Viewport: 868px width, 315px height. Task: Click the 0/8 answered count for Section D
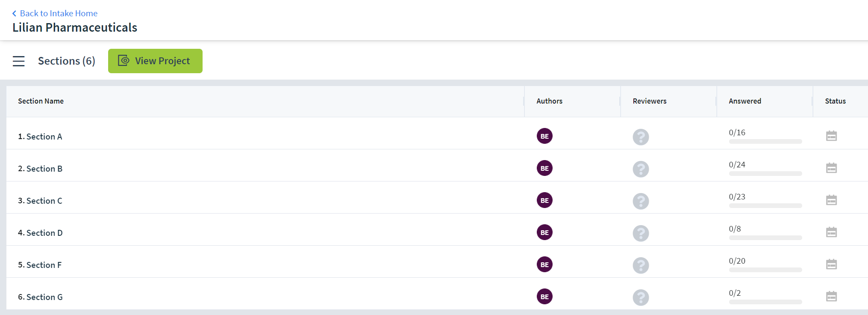[735, 229]
